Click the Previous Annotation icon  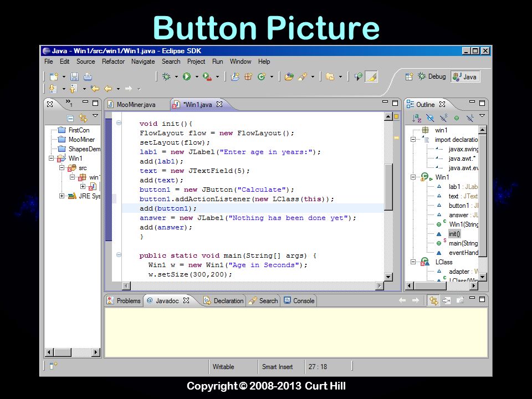pyautogui.click(x=73, y=89)
